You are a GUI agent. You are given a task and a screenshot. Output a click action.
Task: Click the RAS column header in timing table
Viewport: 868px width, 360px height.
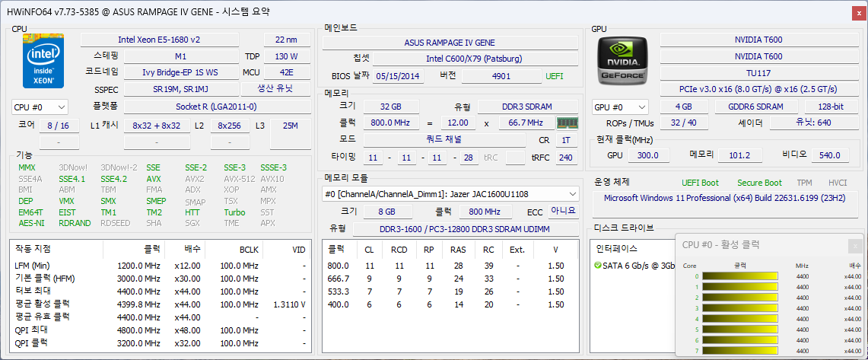coord(458,249)
